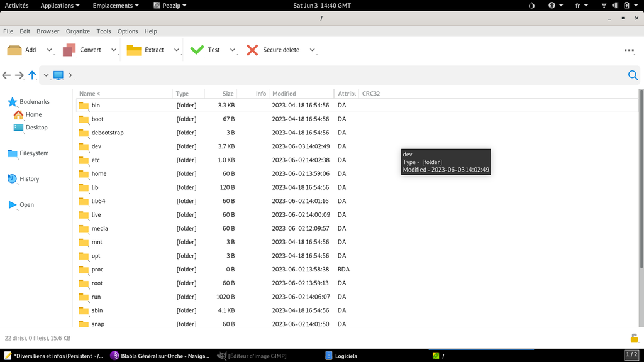Select Filesystem in the sidebar
Screen dimensions: 644x362
[x=33, y=153]
